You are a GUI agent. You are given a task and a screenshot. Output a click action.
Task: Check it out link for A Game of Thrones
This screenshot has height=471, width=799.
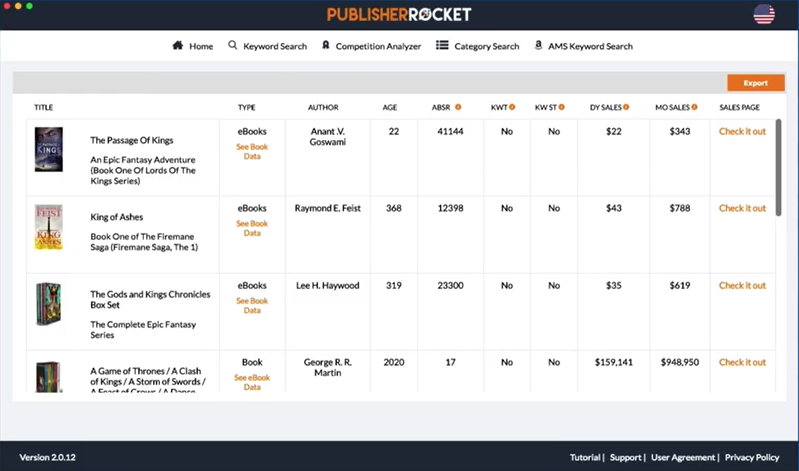pos(742,362)
